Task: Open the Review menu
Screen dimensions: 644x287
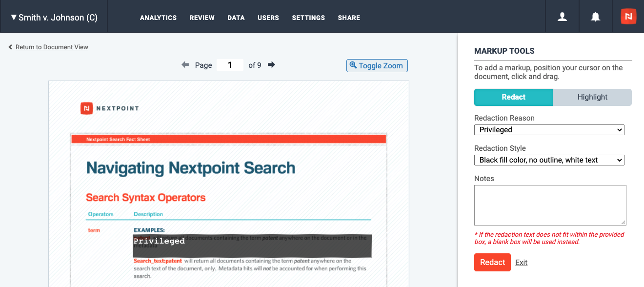Action: click(202, 18)
